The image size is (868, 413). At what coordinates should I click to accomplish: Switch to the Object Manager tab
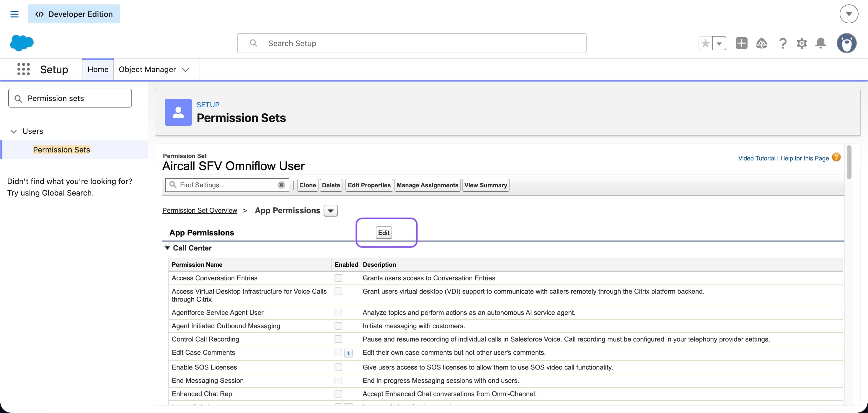pos(147,69)
